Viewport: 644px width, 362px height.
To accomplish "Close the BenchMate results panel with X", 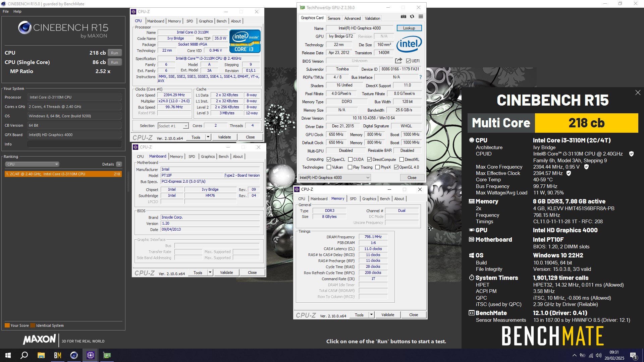I will click(x=638, y=93).
